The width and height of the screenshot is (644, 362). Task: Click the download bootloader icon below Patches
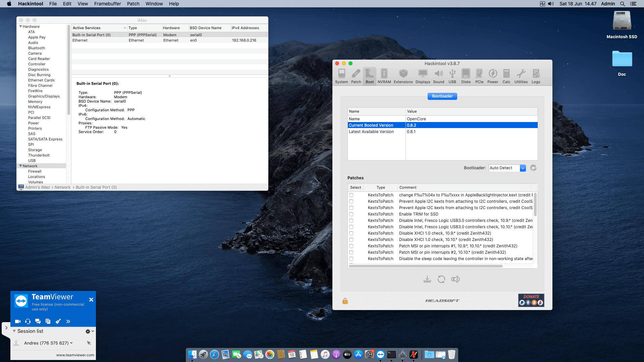pos(427,279)
